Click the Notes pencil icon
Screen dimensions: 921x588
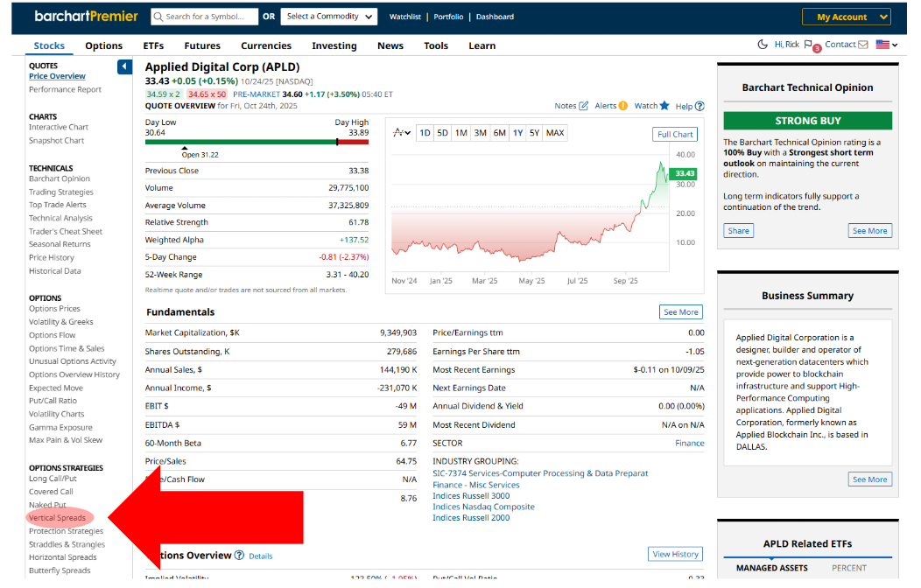pos(584,106)
